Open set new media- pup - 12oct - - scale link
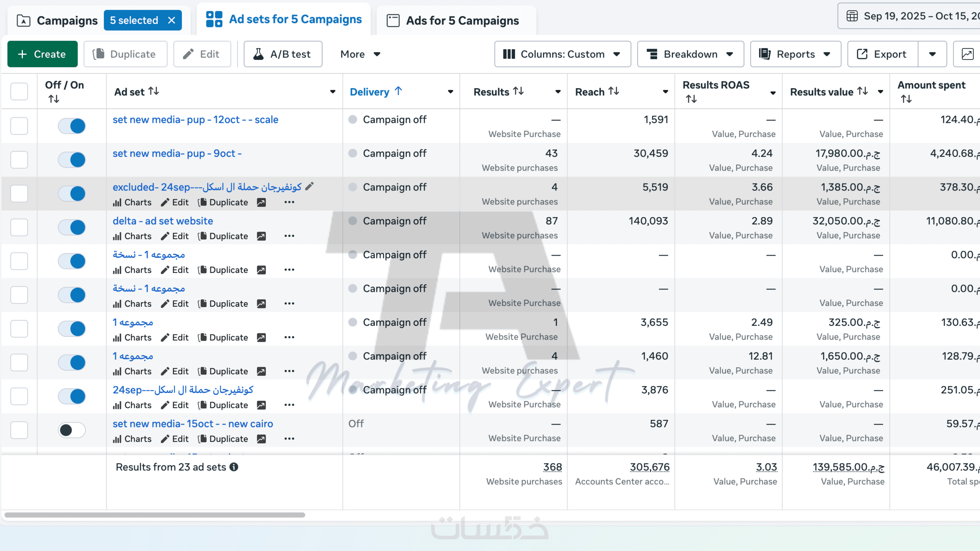Screen dimensions: 980x551 (x=195, y=119)
